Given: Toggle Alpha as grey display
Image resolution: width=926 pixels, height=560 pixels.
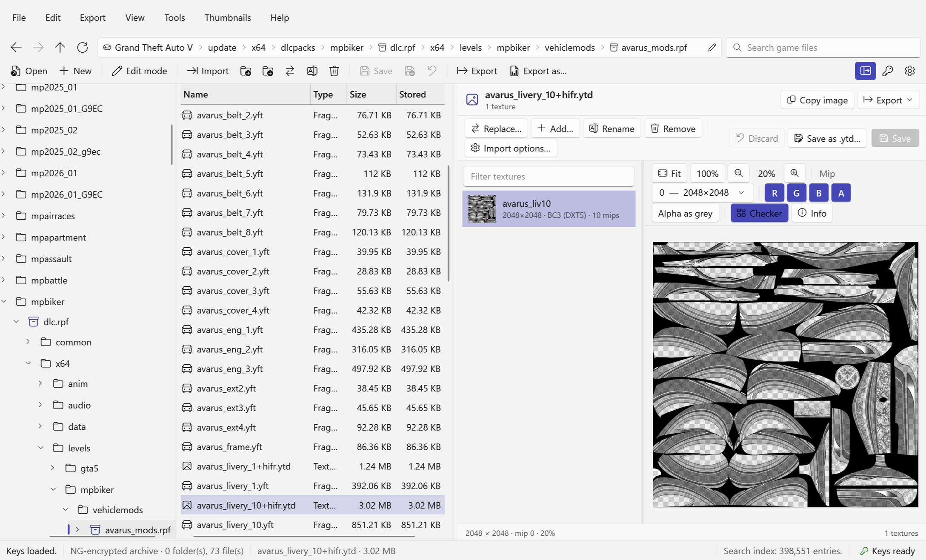Looking at the screenshot, I should [x=685, y=213].
